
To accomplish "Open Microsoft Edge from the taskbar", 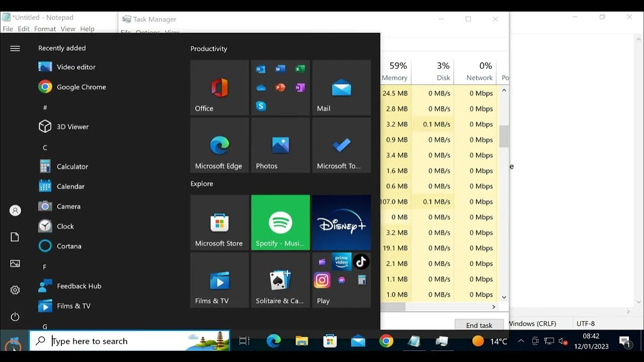I will coord(273,341).
